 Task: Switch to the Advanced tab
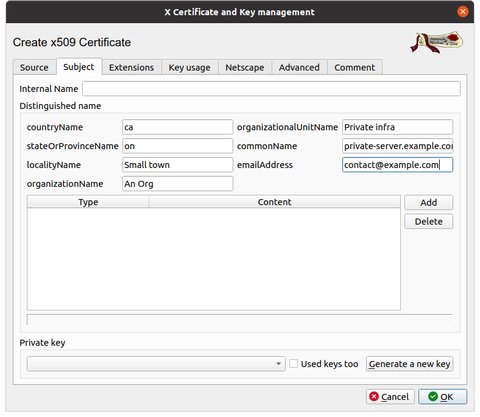(x=299, y=67)
